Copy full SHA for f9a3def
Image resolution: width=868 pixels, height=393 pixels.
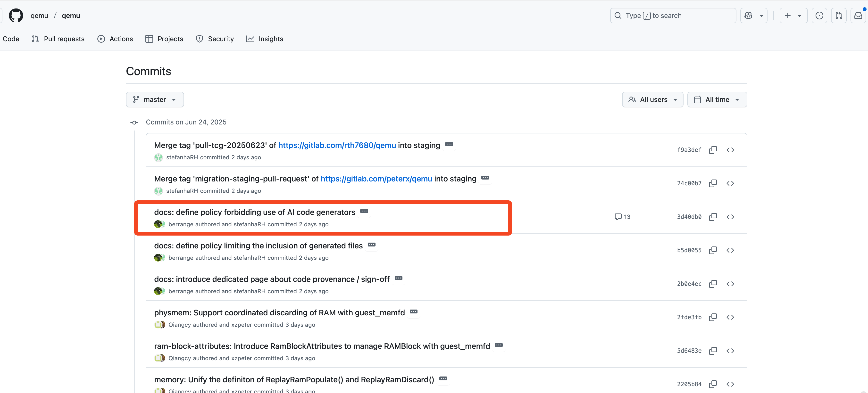pyautogui.click(x=713, y=150)
